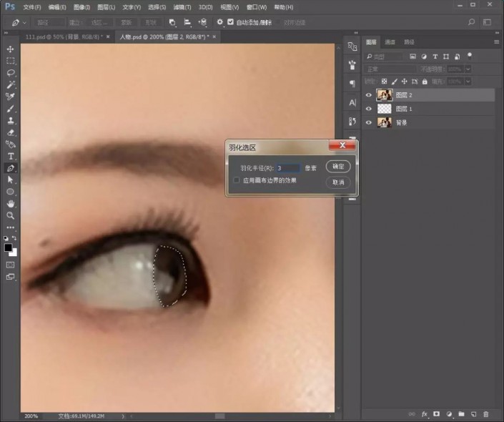Screen dimensions: 504x422
Task: Swap foreground and background colors
Action: pos(14,238)
